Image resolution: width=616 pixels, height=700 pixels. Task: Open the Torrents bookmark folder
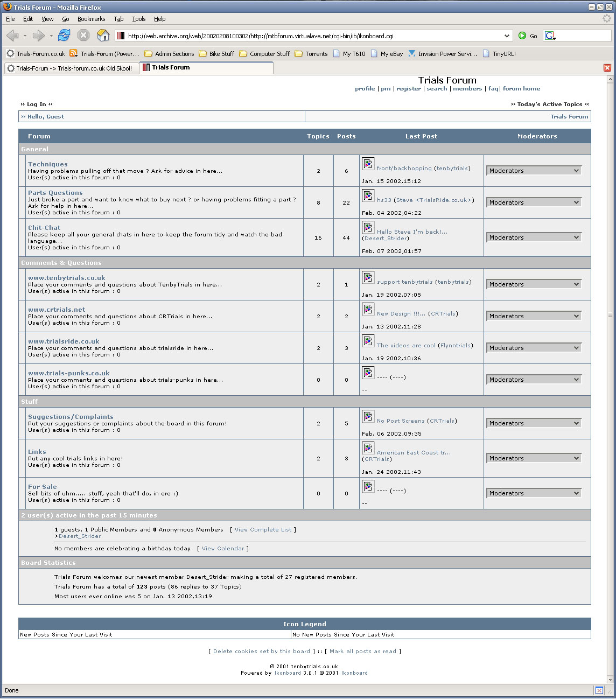point(311,54)
